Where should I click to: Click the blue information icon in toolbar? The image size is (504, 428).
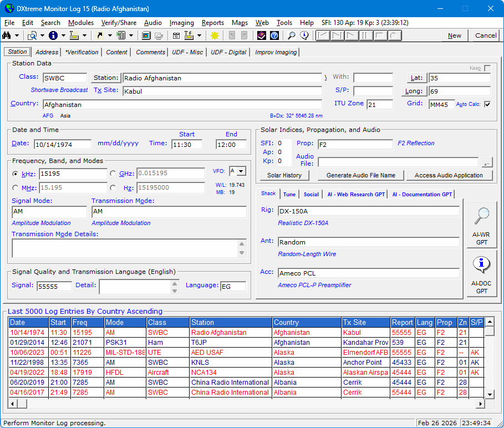click(53, 35)
